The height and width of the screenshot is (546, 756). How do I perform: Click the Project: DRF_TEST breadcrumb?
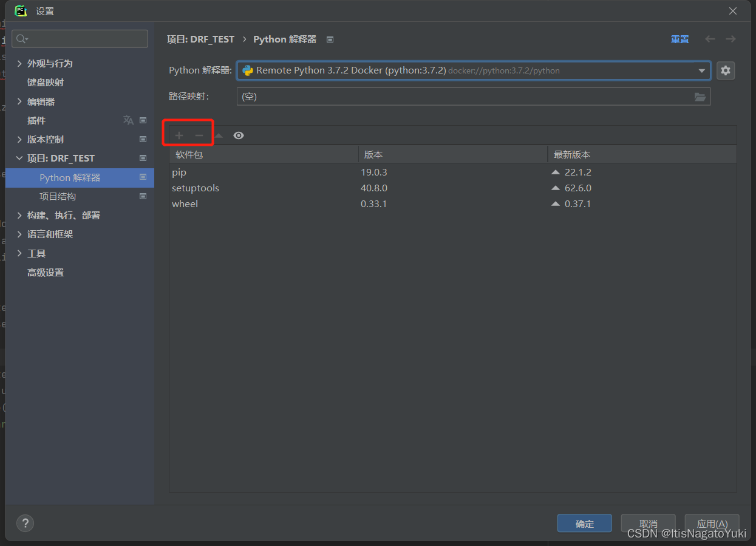pos(200,39)
